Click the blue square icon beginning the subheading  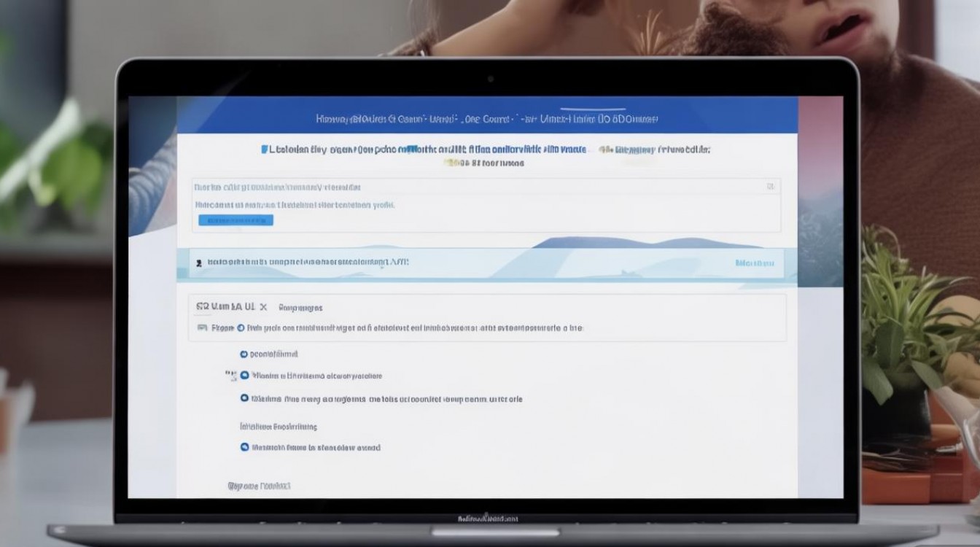pos(264,150)
